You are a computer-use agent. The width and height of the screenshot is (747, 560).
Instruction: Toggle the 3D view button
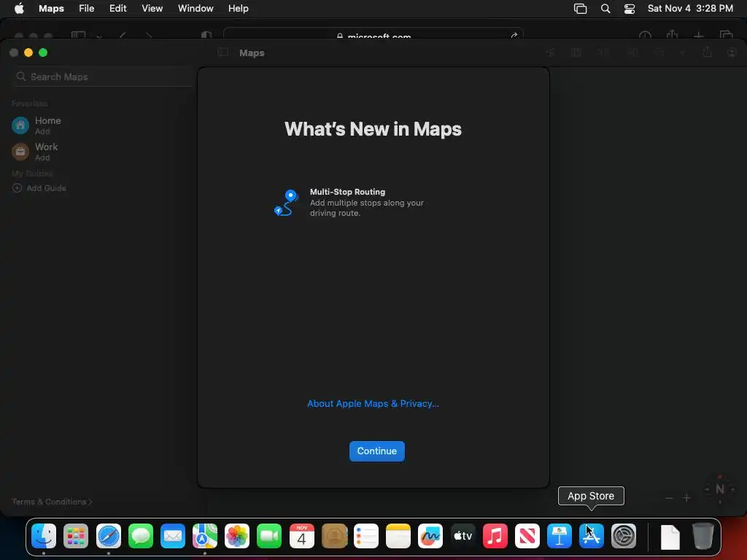click(603, 52)
